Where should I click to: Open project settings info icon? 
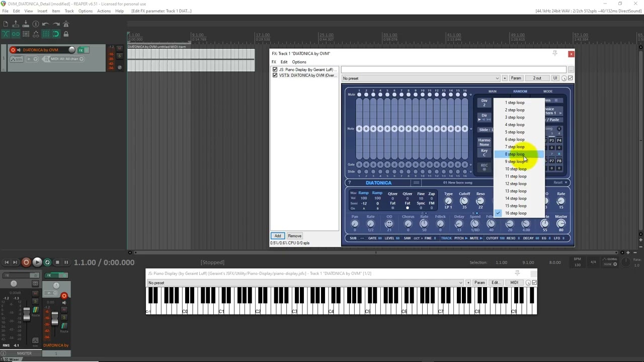tap(36, 24)
